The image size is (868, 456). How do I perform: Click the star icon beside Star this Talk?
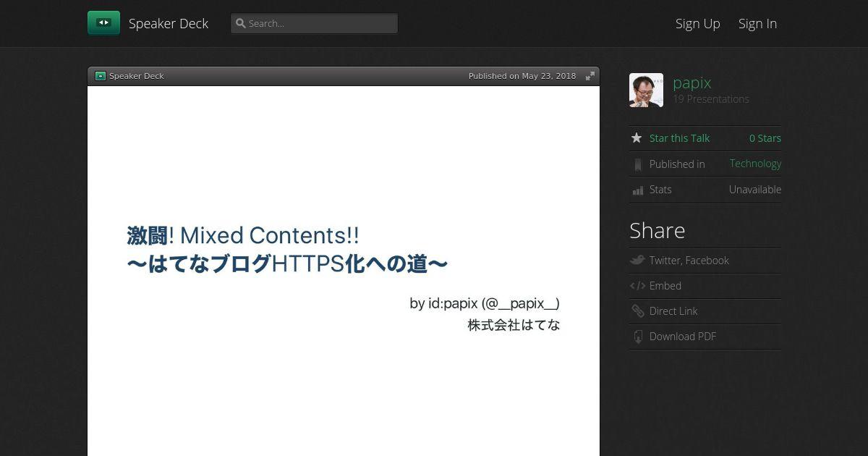point(637,138)
